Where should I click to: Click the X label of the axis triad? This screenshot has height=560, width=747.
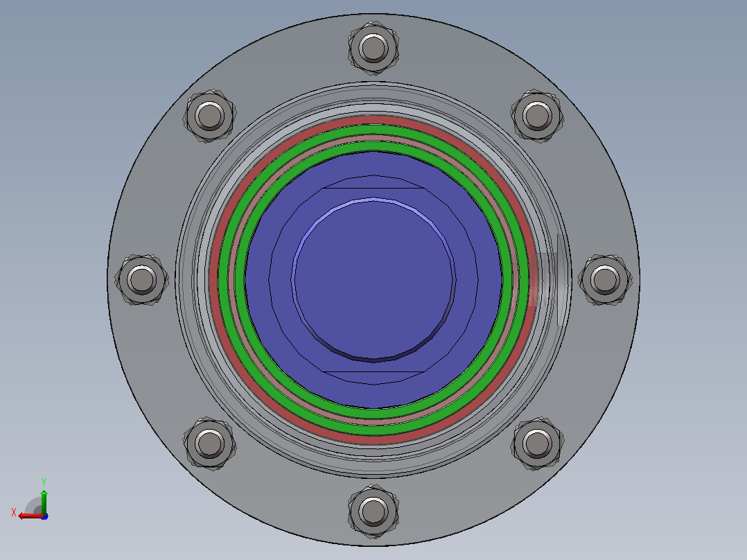(x=14, y=513)
